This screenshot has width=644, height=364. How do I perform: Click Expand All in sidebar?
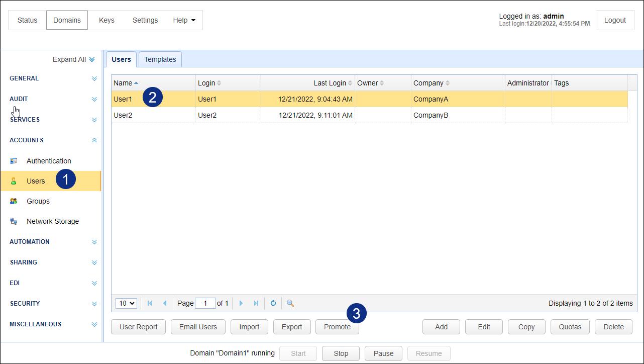[x=73, y=59]
